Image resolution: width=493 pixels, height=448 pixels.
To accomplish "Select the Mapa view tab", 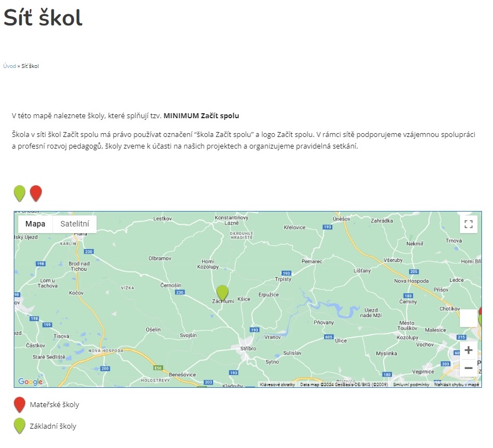I will (x=35, y=224).
